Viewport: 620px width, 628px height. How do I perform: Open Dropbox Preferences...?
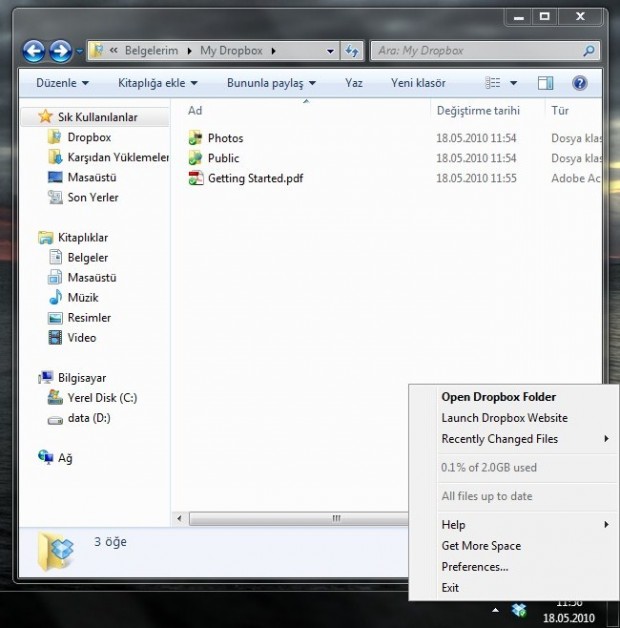pyautogui.click(x=475, y=567)
